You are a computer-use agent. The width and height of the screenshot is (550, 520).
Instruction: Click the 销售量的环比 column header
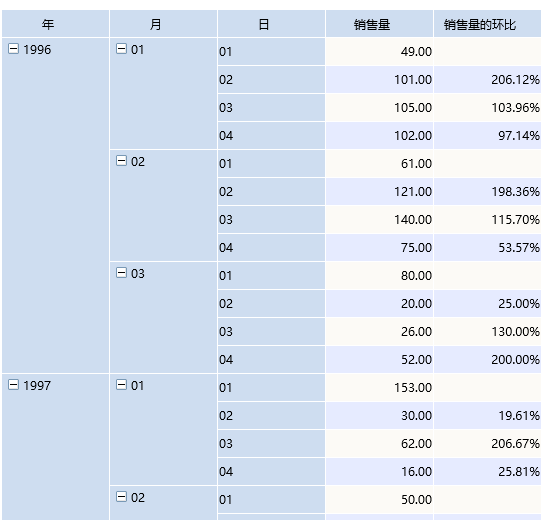(488, 24)
